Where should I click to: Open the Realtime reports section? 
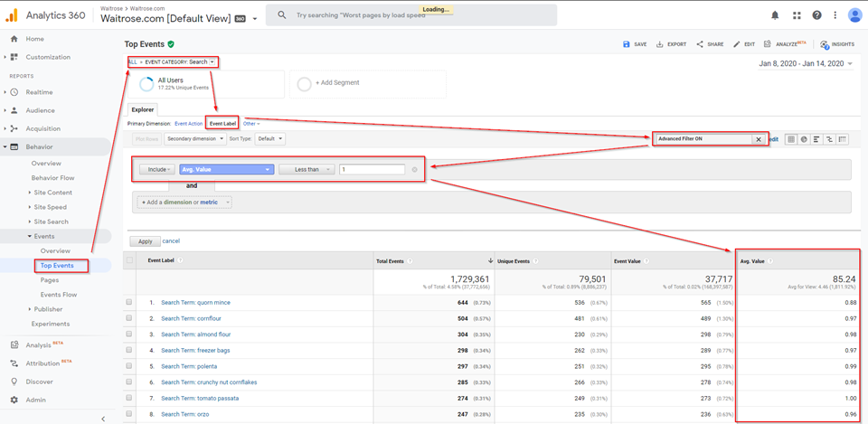click(39, 92)
